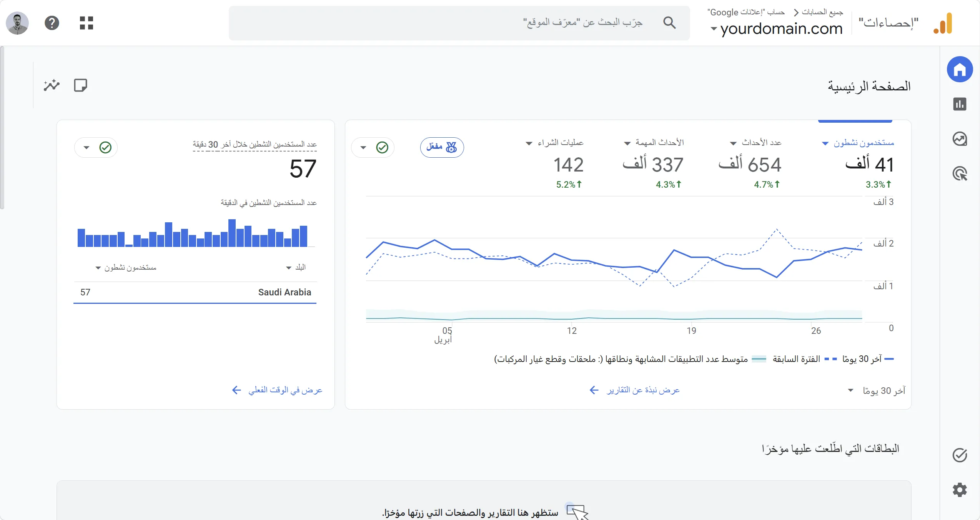
Task: Open the help question mark icon
Action: tap(52, 23)
